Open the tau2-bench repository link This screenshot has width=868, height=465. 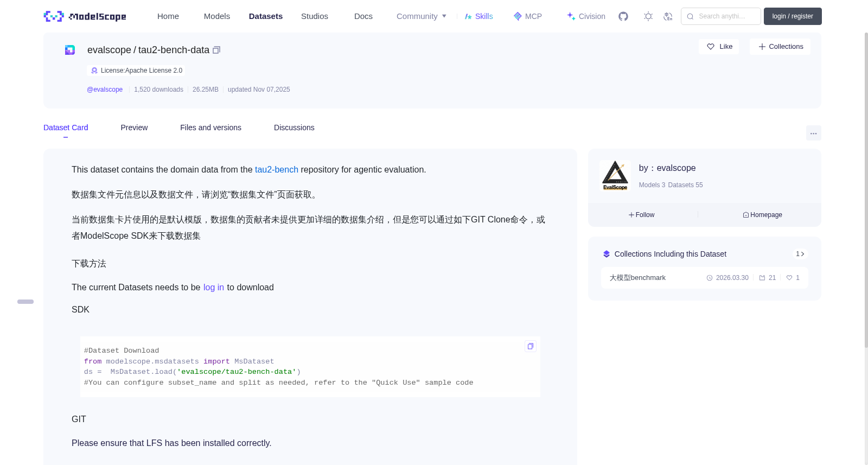point(277,170)
